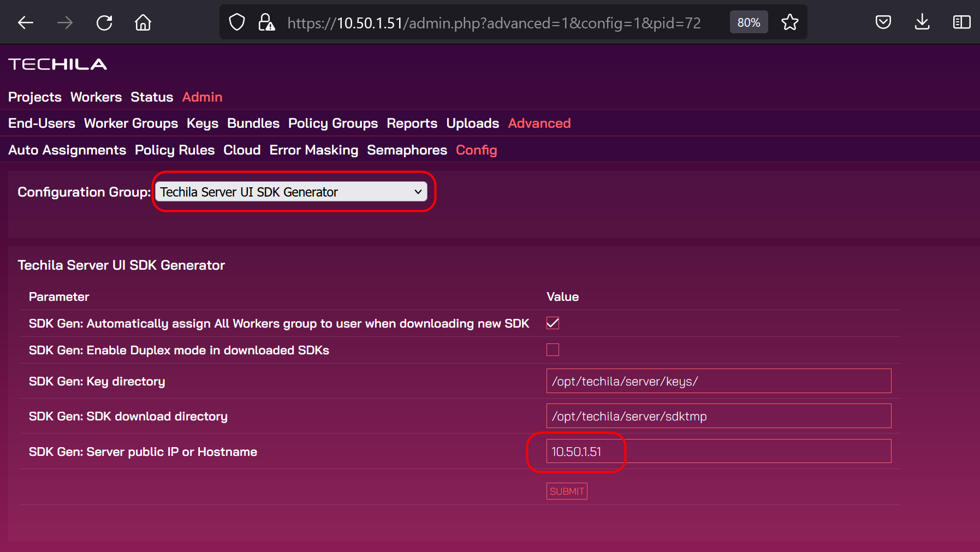This screenshot has width=980, height=552.
Task: Toggle the sidebar panel icon
Action: [961, 22]
